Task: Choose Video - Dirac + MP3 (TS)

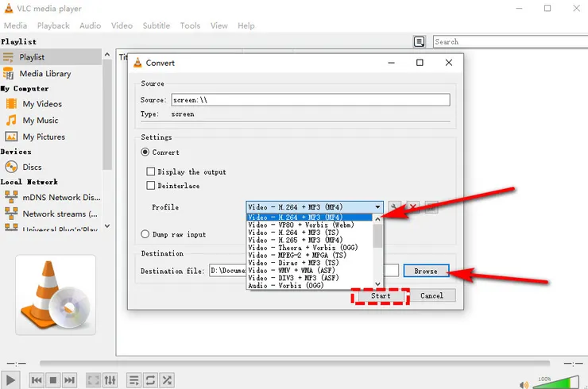Action: coord(310,263)
